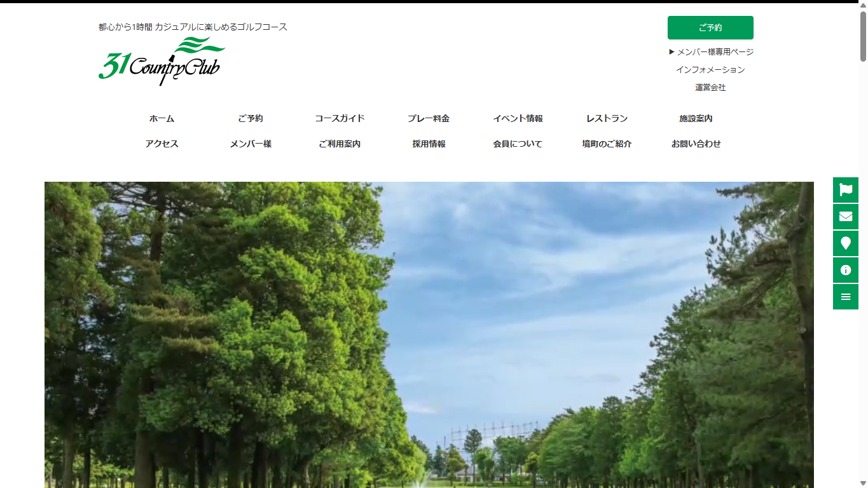Open the コースガイド menu item
Image resolution: width=868 pixels, height=488 pixels.
click(340, 119)
